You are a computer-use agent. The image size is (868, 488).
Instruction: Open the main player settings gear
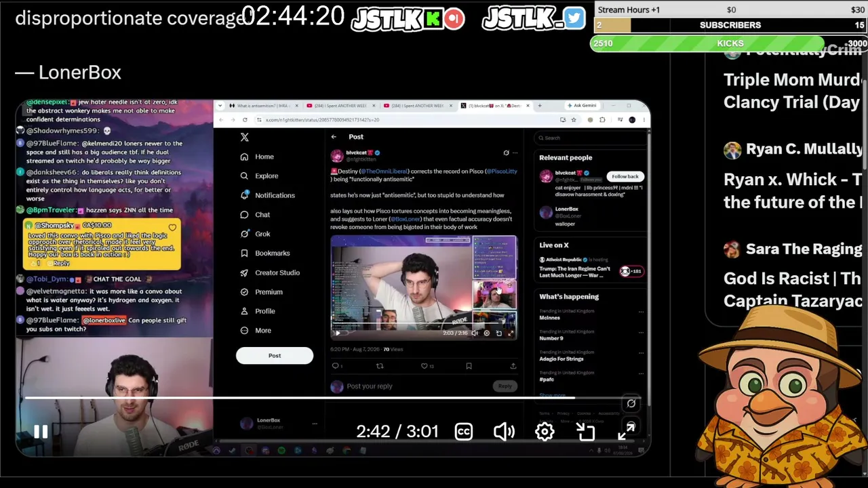[x=545, y=432]
